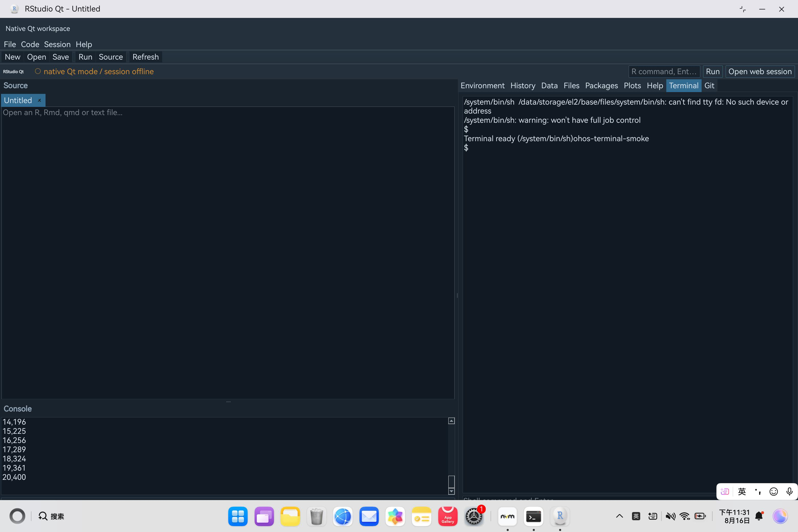Click the native Qt mode session offline status
The width and height of the screenshot is (798, 532).
(94, 72)
